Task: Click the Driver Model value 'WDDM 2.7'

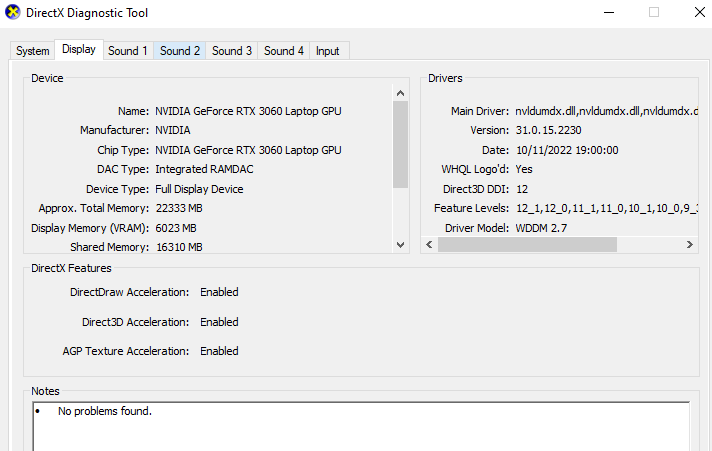Action: [x=541, y=228]
